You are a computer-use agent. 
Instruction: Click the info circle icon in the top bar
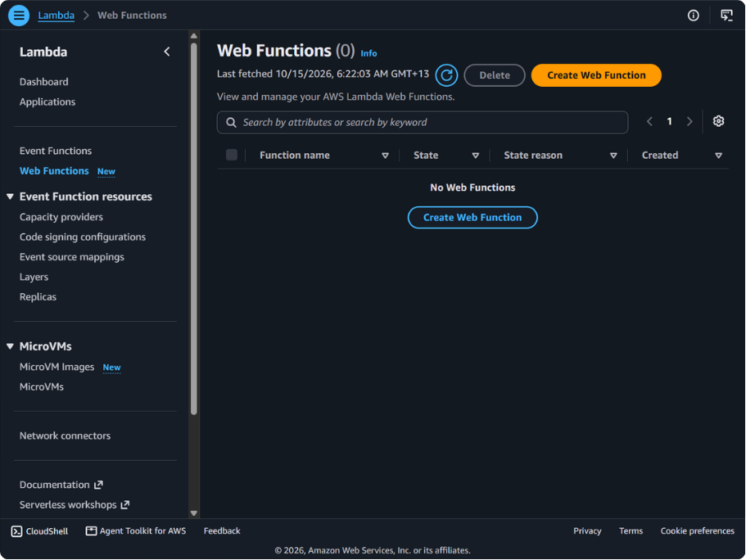click(694, 16)
